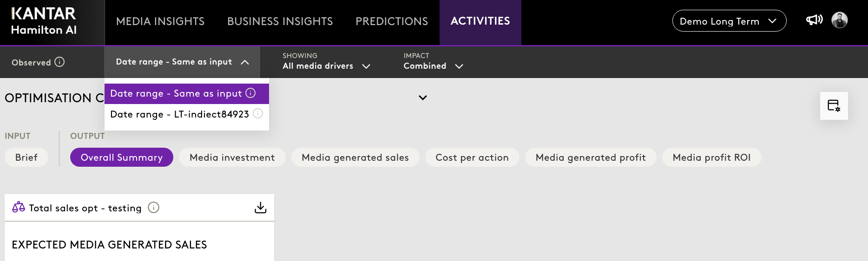Switch to Predictions tab
The height and width of the screenshot is (261, 868).
pos(391,21)
